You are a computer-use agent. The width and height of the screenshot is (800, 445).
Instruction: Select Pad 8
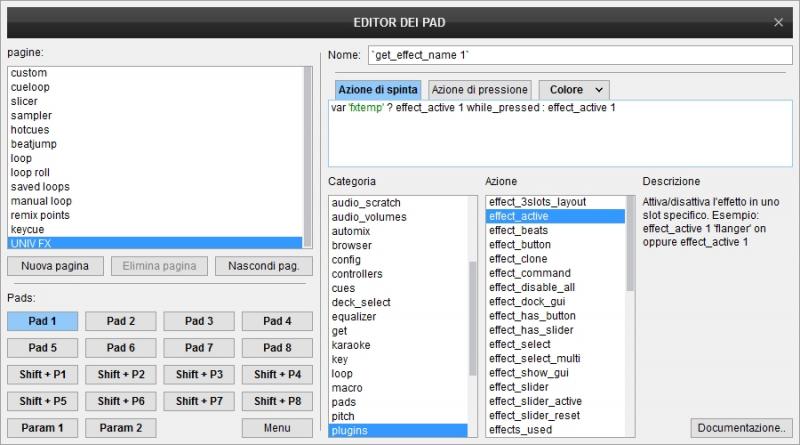click(x=277, y=348)
